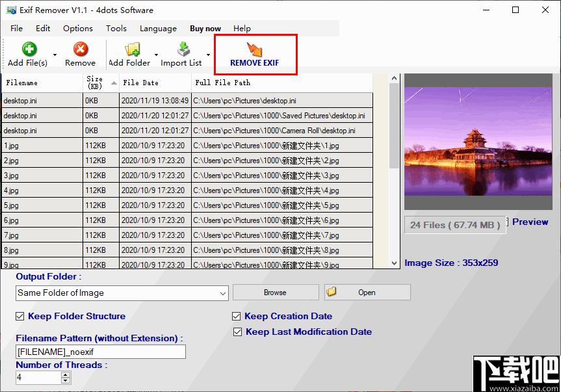The image size is (561, 392).
Task: Open the Edit menu
Action: tap(43, 28)
